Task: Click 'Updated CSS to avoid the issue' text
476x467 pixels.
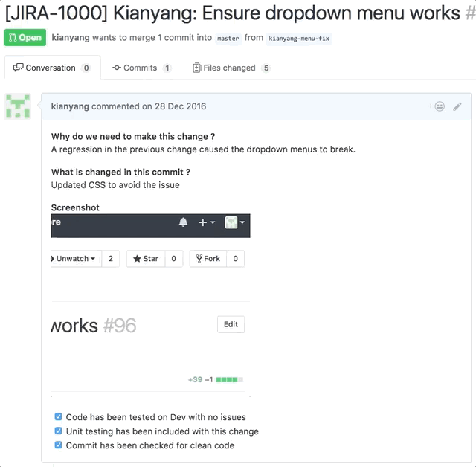Action: click(x=115, y=185)
